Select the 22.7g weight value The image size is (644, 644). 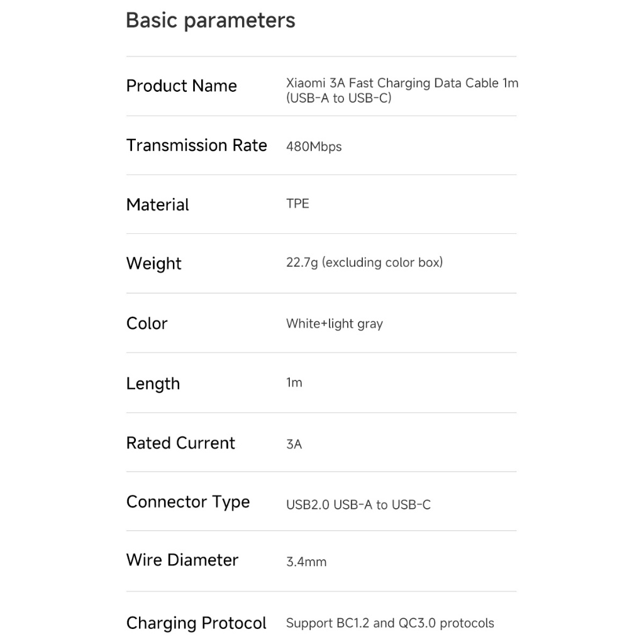pos(364,263)
